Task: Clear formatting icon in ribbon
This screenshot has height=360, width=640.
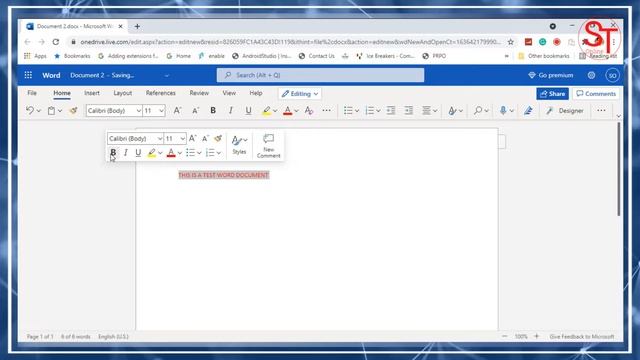Action: click(x=309, y=111)
